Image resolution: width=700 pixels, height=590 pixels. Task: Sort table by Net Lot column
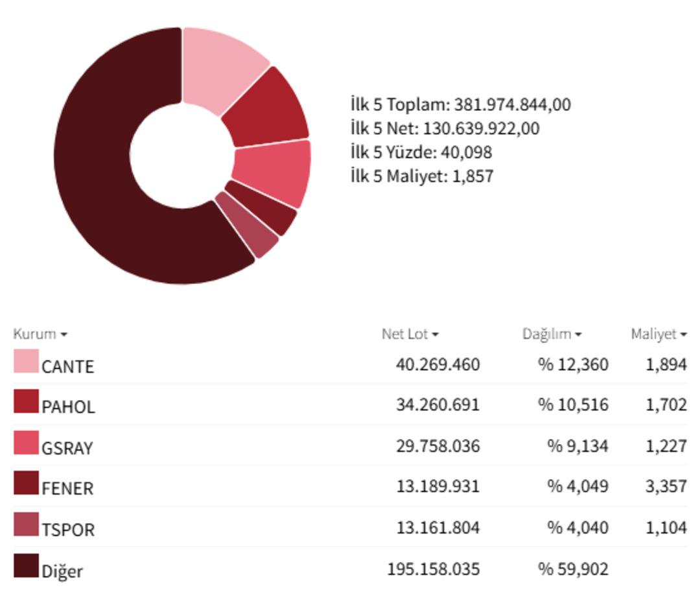(x=409, y=334)
